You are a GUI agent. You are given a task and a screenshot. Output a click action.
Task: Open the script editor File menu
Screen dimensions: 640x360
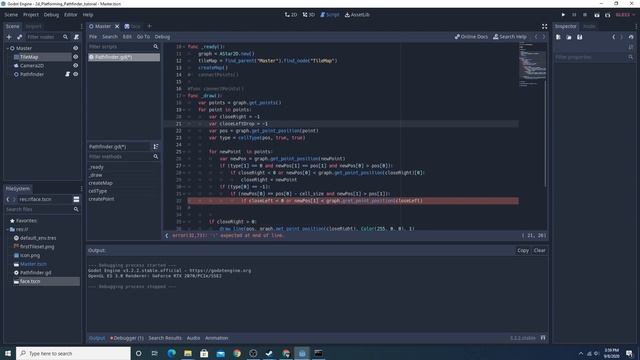point(93,37)
